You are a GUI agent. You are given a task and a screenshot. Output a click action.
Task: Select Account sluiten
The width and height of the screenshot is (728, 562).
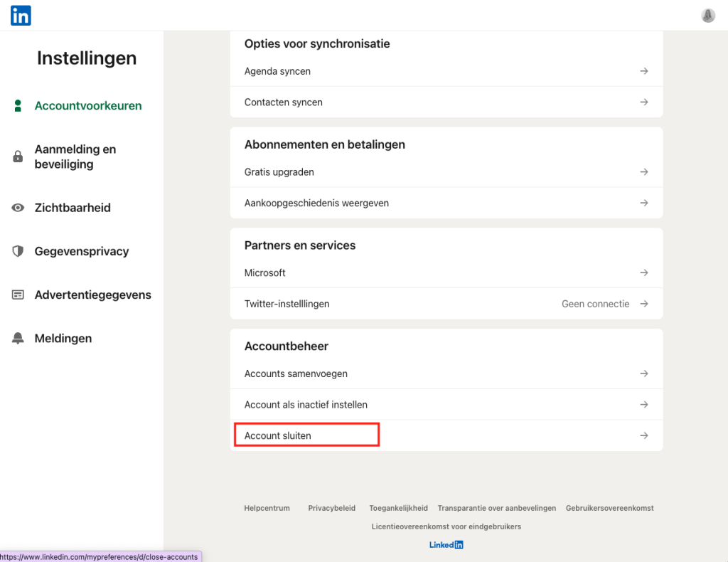coord(277,434)
